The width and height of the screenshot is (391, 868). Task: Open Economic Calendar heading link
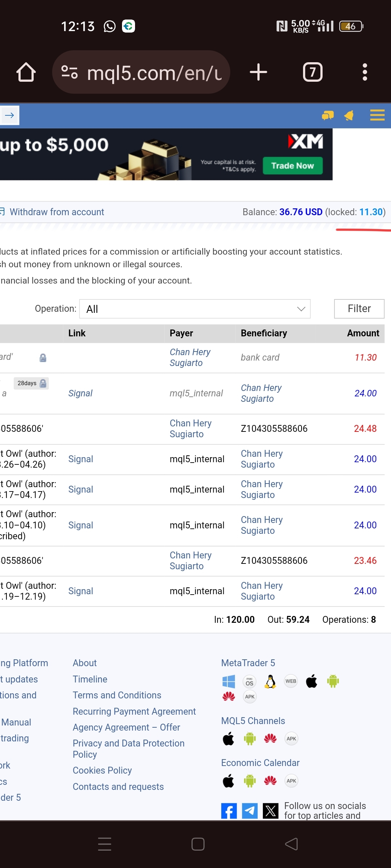[260, 763]
